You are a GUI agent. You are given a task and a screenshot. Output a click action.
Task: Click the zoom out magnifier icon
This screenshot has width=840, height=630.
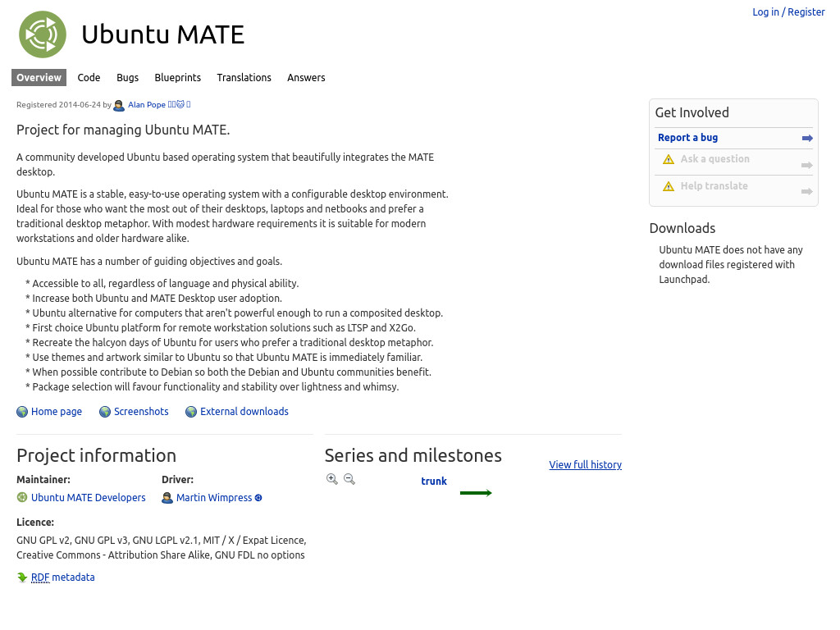tap(349, 479)
